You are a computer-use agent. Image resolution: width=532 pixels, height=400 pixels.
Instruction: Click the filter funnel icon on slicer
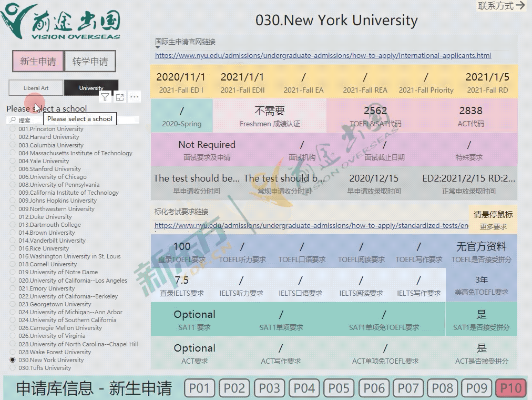pos(105,97)
